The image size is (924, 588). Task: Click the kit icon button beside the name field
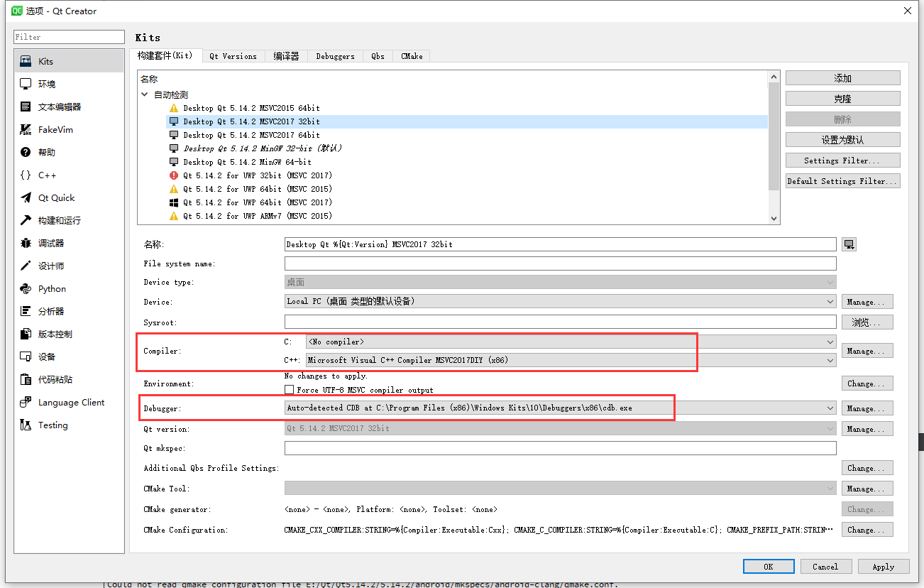pyautogui.click(x=849, y=244)
